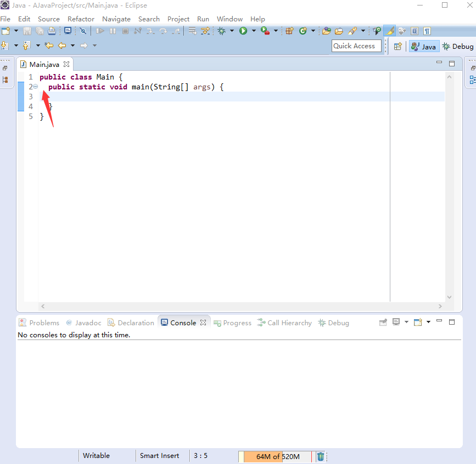This screenshot has width=476, height=464.
Task: Click the New Java Class icon
Action: tap(303, 31)
